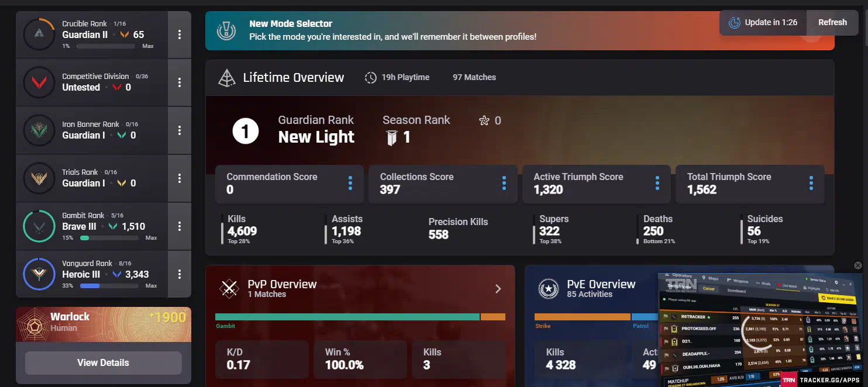Click the Trials Rank emblem icon
868x387 pixels.
39,178
